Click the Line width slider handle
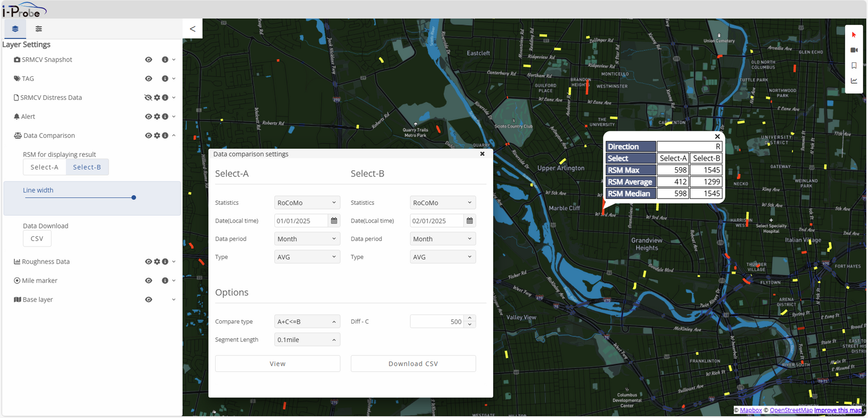 [x=134, y=198]
